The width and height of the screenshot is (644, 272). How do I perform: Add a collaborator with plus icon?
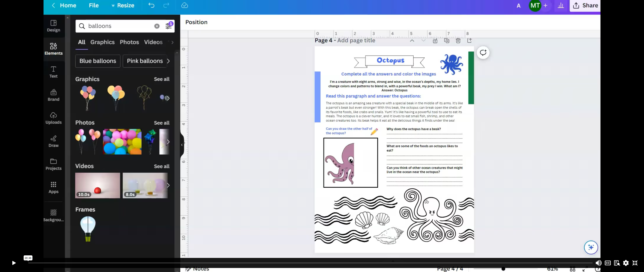pos(545,5)
